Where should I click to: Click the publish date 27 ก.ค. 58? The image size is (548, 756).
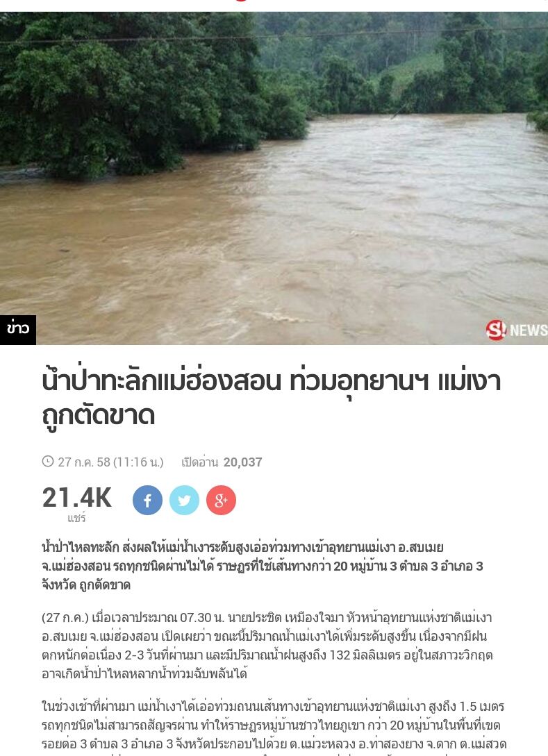(x=84, y=462)
